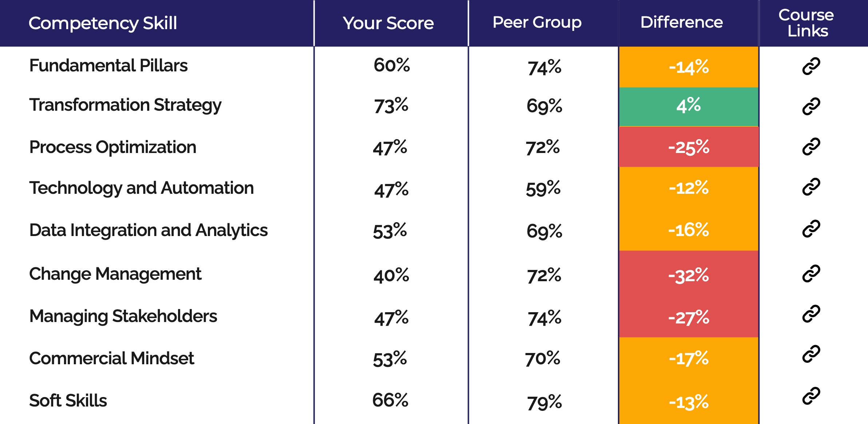Screen dimensions: 868x424
Task: Open the Transformation Strategy course link icon
Action: 811,106
